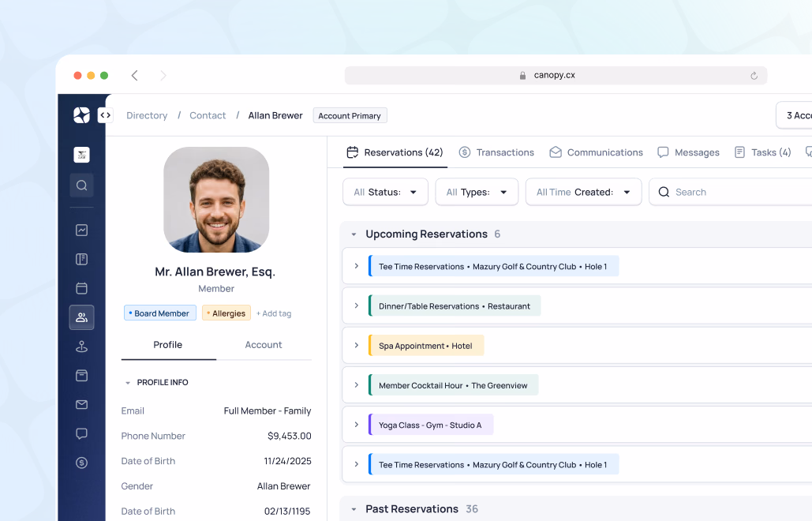The width and height of the screenshot is (812, 521).
Task: Open the Yoga Class - Gym - Studio A label
Action: 431,425
